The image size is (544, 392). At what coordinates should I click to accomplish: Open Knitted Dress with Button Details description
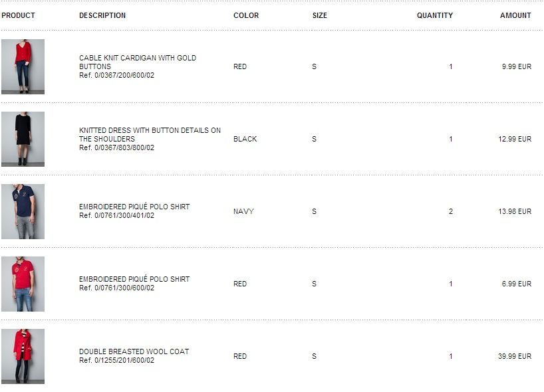click(x=150, y=134)
